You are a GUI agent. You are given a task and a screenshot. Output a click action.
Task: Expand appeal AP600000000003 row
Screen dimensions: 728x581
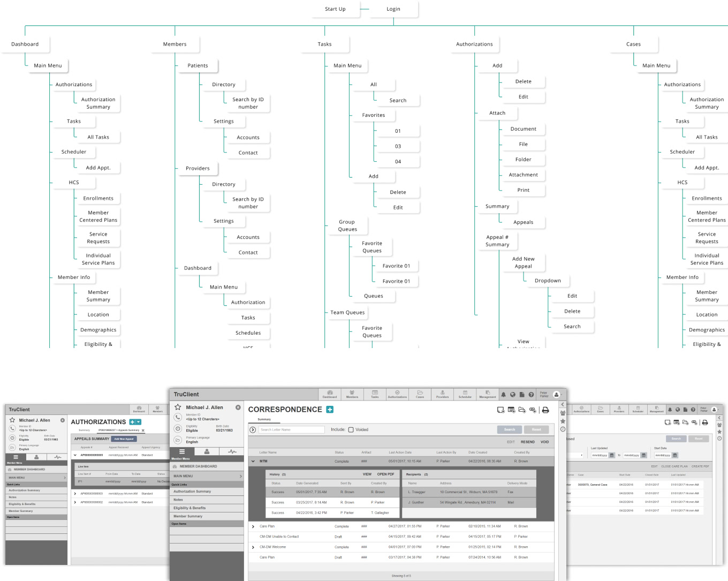pos(75,494)
